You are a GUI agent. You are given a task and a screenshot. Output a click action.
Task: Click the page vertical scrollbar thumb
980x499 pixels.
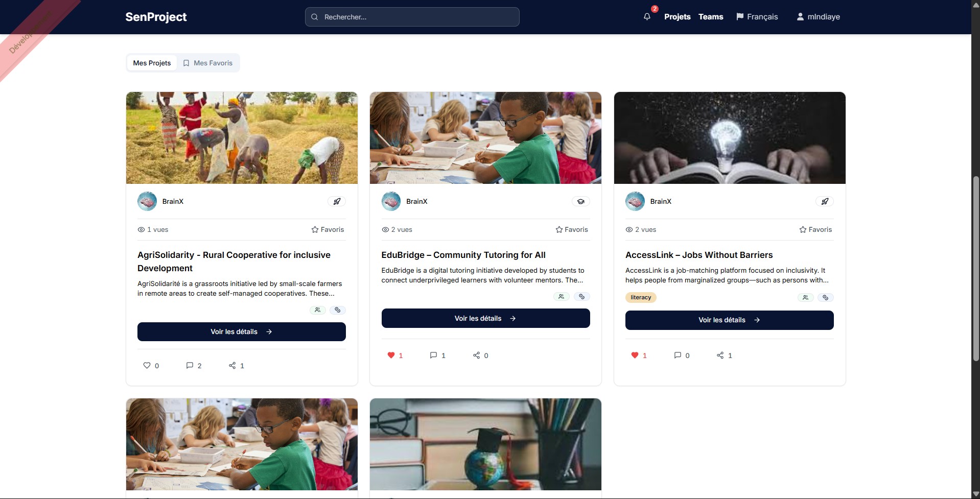pos(975,269)
